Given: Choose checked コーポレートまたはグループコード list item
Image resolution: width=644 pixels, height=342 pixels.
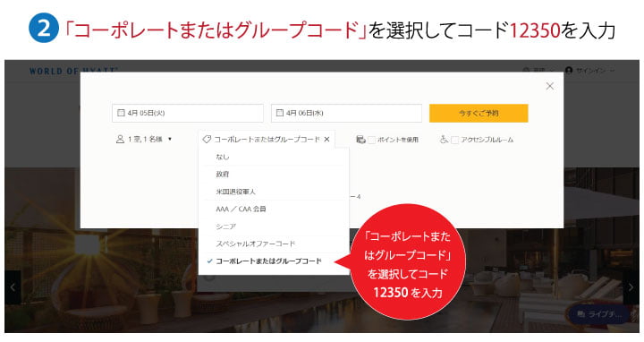Looking at the screenshot, I should pos(274,261).
